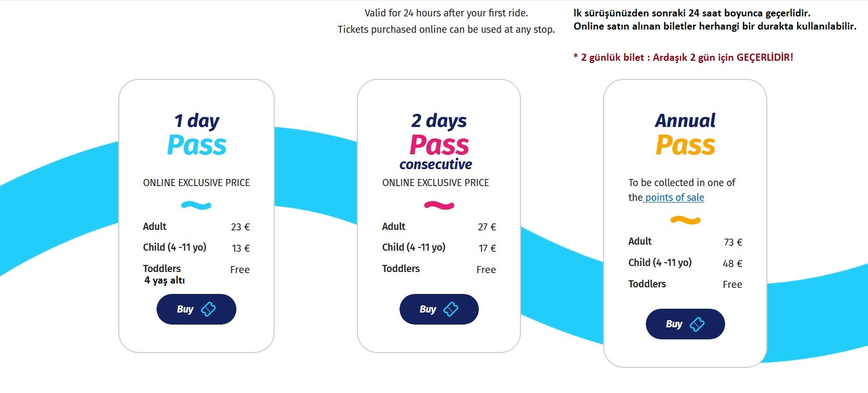Click 'Valid for 24 hours' description text
Viewport: 868px width, 393px height.
447,13
